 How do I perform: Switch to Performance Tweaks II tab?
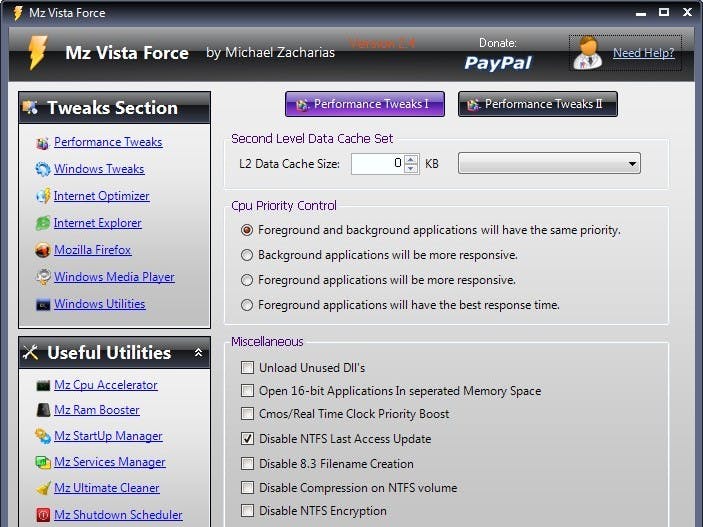coord(538,104)
